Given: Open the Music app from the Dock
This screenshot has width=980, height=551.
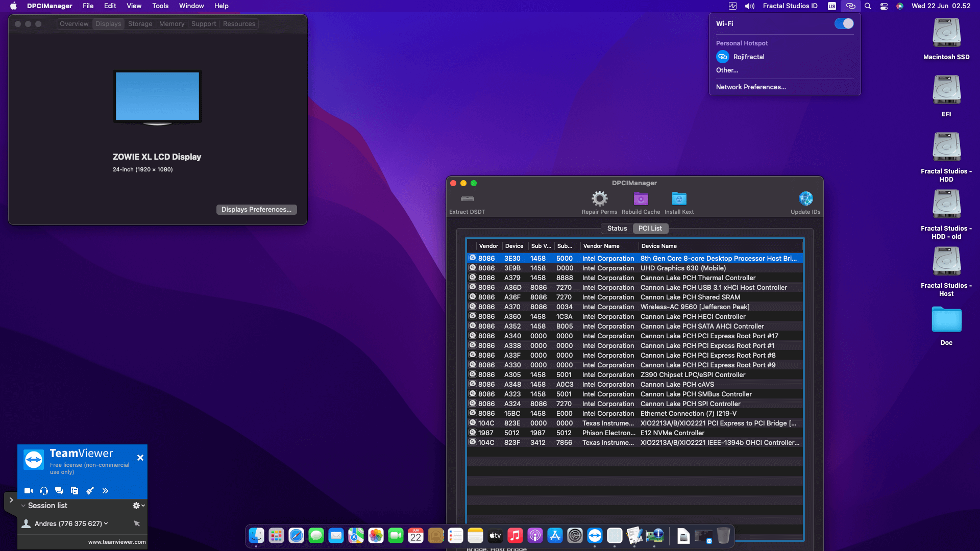Looking at the screenshot, I should pos(515,536).
